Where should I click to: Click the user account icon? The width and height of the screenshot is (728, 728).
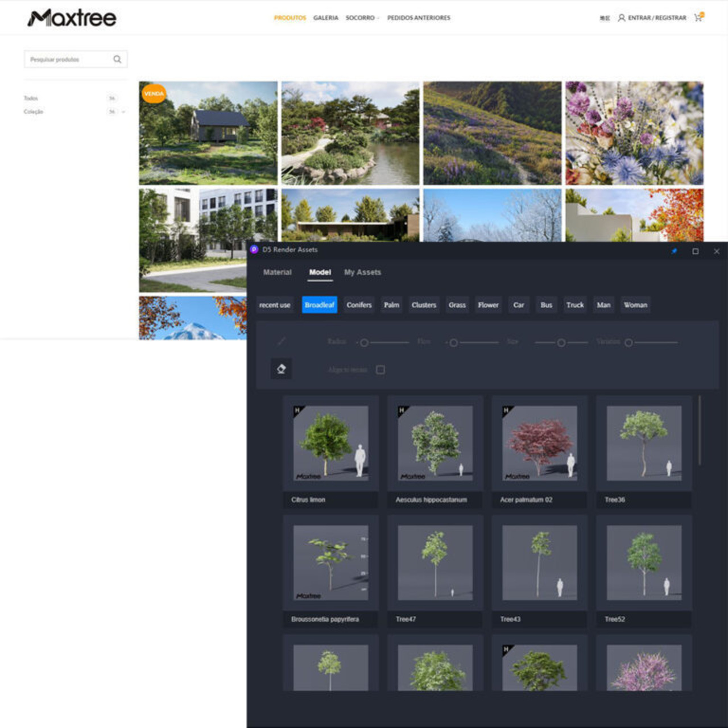tap(622, 18)
